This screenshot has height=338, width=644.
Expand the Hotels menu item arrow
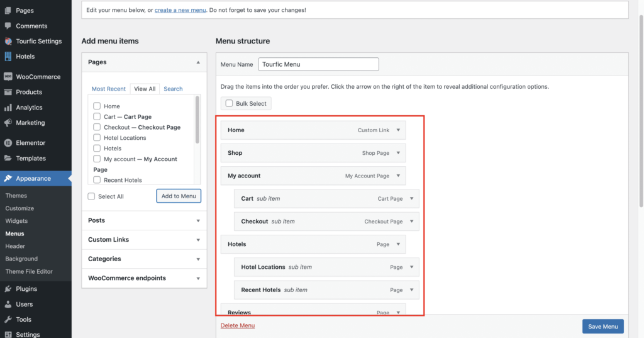pyautogui.click(x=398, y=244)
